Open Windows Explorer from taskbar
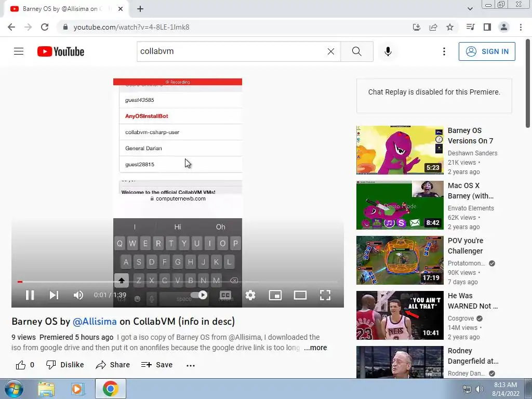Viewport: 532px width, 399px height. coord(46,389)
